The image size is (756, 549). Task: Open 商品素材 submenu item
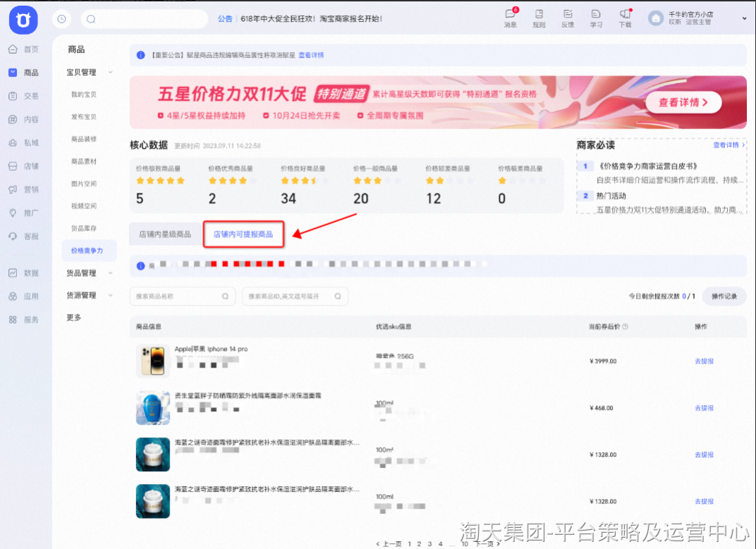coord(84,161)
